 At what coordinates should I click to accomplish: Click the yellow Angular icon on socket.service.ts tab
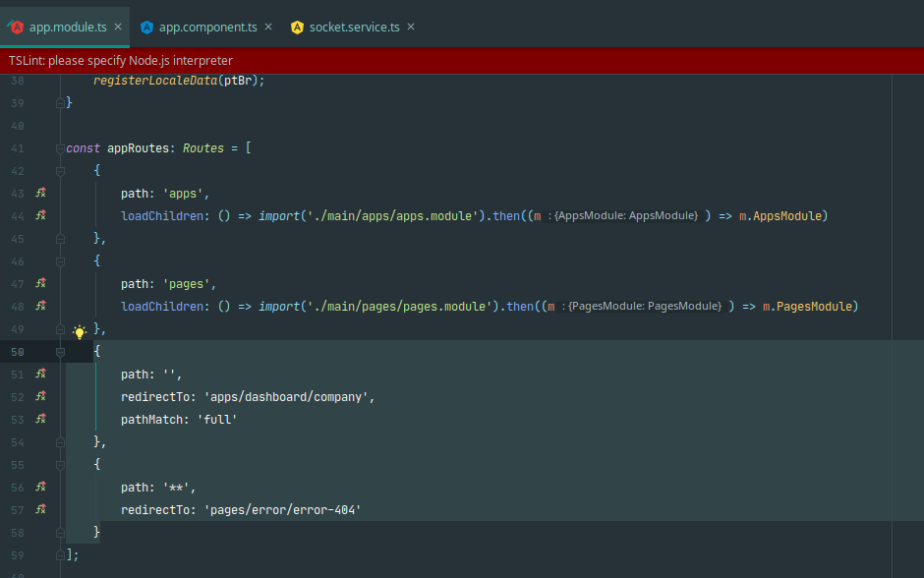point(297,28)
